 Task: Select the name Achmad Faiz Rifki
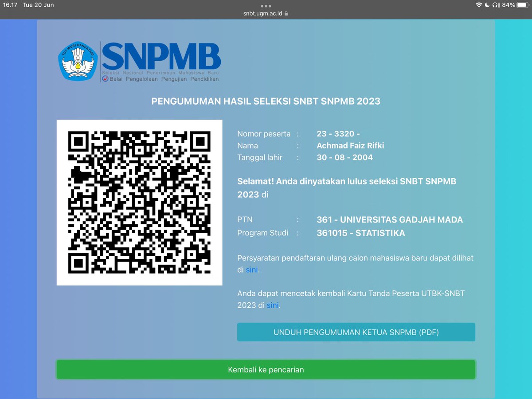351,145
